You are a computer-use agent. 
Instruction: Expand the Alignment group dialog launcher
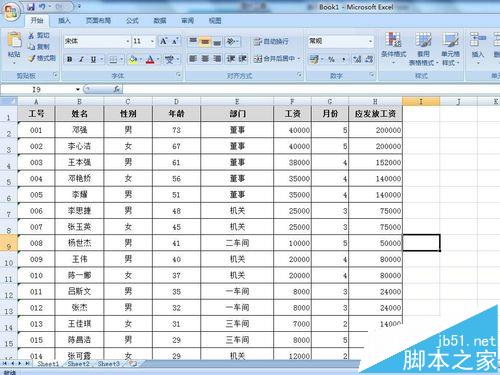(300, 75)
